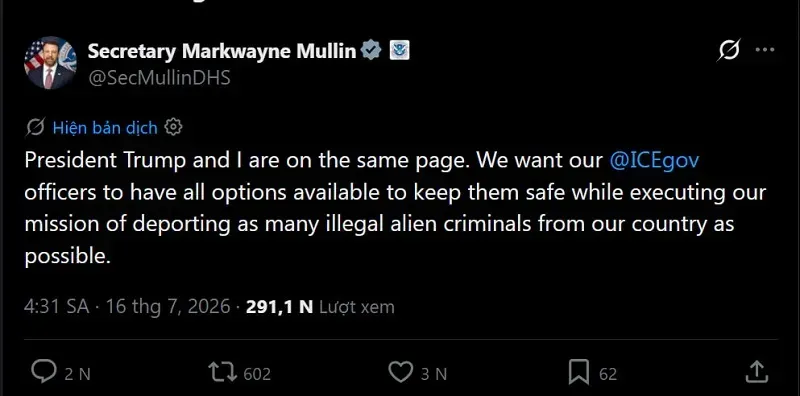
Task: Click the Grok icon left of Hiện bản dịch
Action: [x=35, y=127]
